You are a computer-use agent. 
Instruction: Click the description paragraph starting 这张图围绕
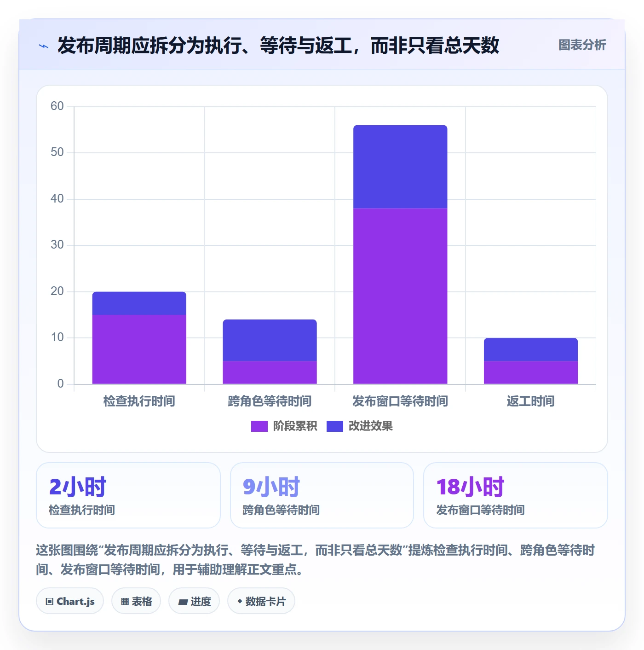(x=316, y=560)
